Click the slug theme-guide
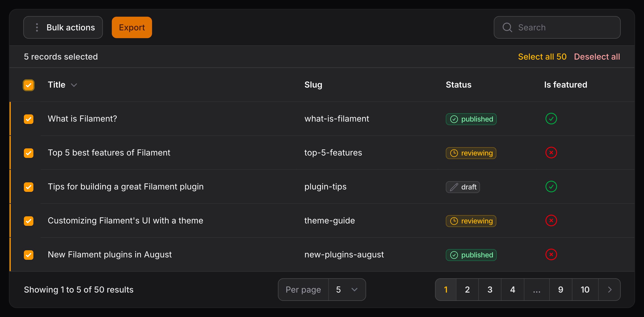This screenshot has width=644, height=317. [330, 221]
